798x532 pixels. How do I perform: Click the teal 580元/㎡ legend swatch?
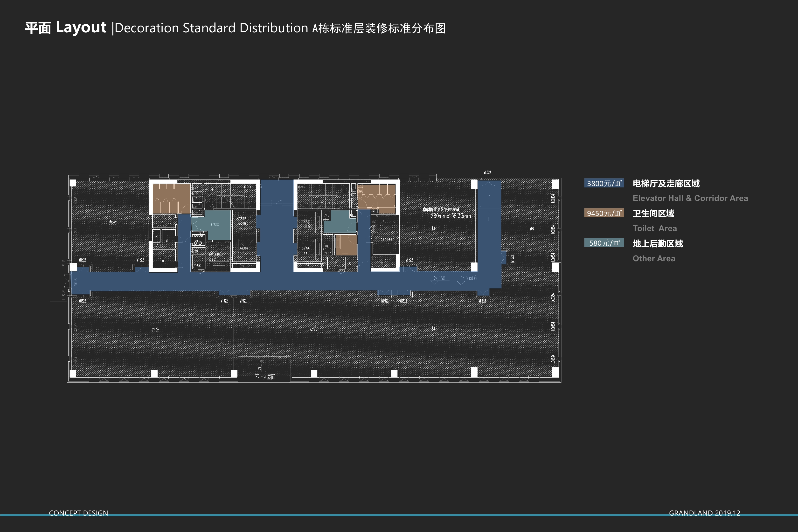click(604, 243)
